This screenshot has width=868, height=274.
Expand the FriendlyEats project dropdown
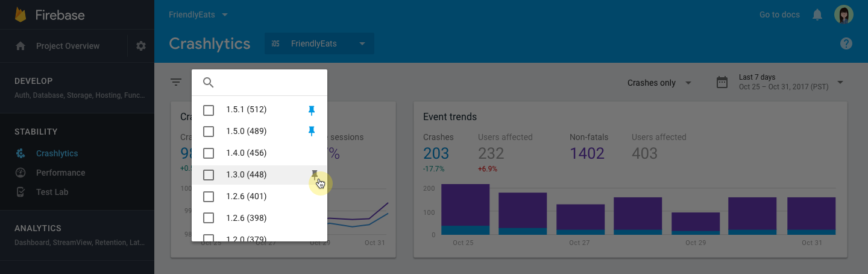pyautogui.click(x=198, y=14)
